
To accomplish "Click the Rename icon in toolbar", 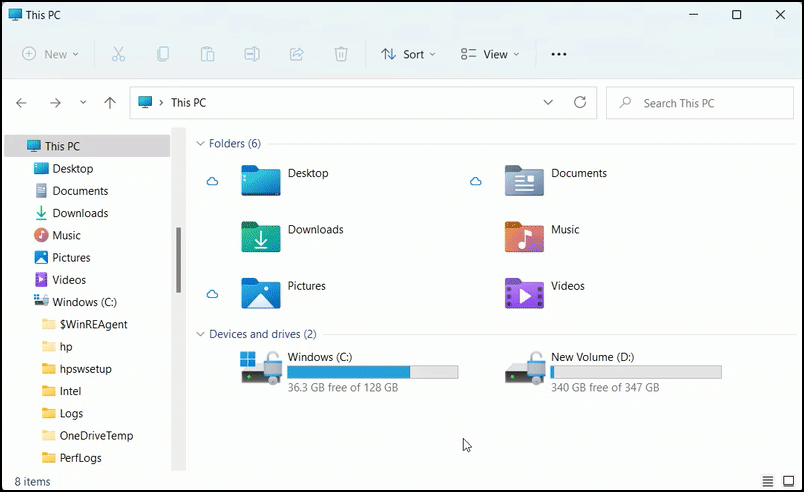I will (x=252, y=54).
